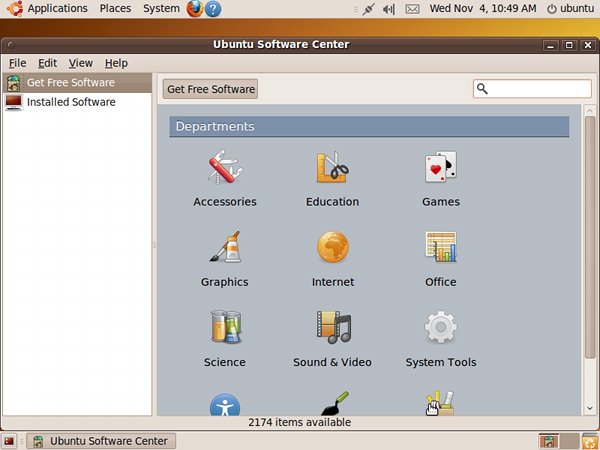Screen dimensions: 600x450
Task: Click the Accessories label
Action: [225, 202]
